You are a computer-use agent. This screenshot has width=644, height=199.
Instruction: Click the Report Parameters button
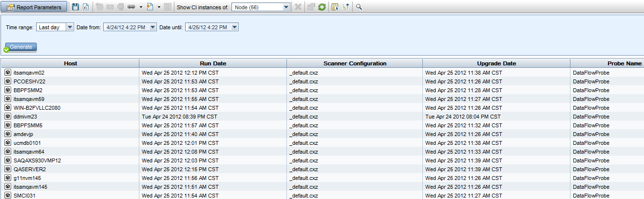pyautogui.click(x=34, y=7)
